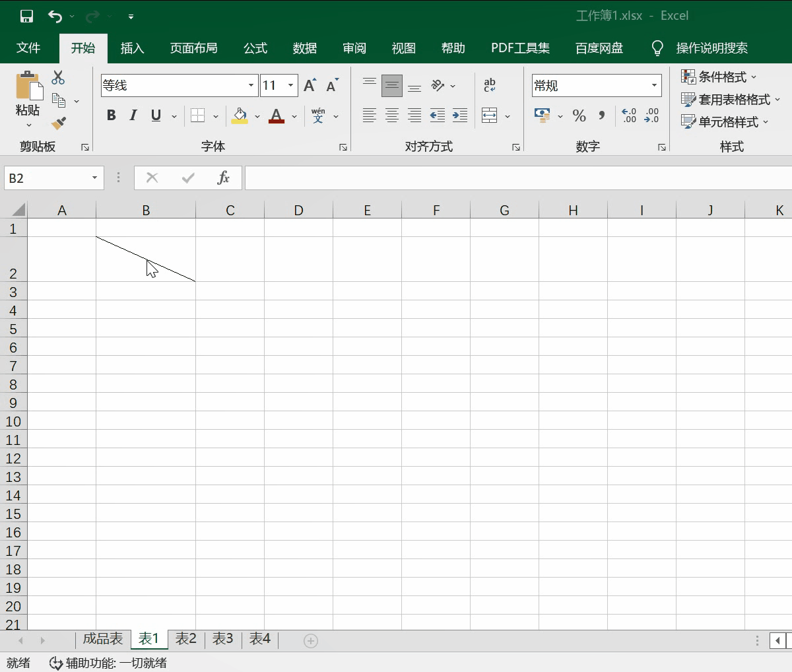Screen dimensions: 792x672
Task: Switch to the 插入 ribbon tab
Action: coord(132,48)
